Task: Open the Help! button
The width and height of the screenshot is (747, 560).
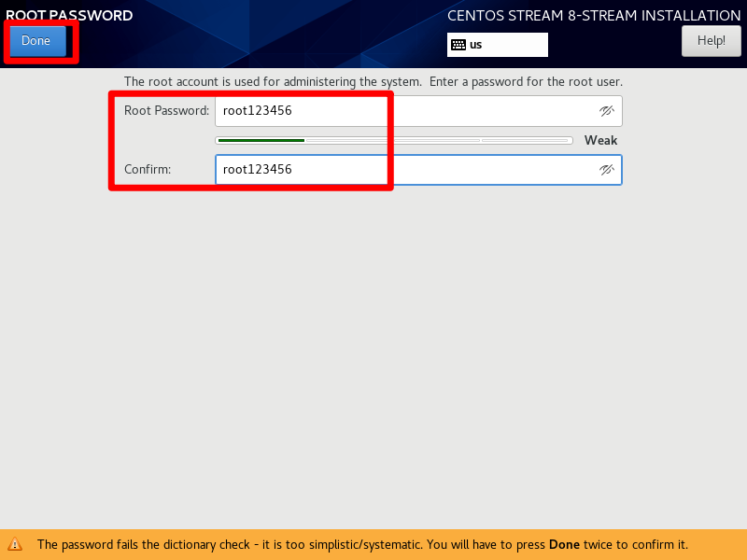Action: [711, 41]
